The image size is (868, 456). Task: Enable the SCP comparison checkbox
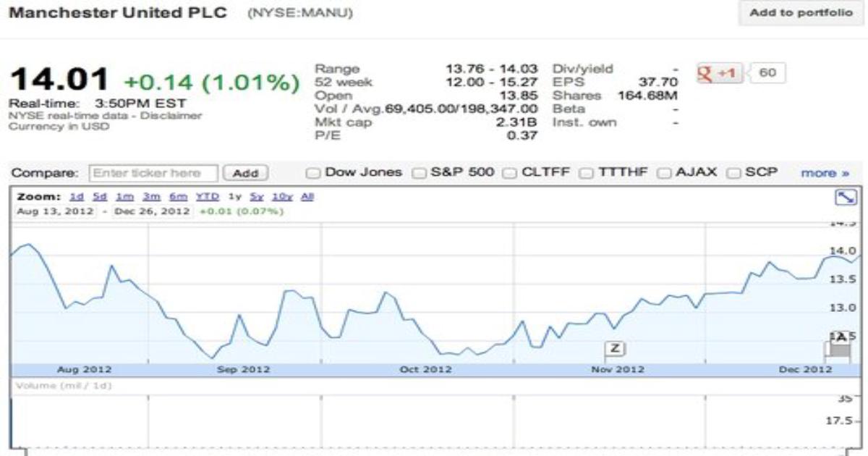733,173
